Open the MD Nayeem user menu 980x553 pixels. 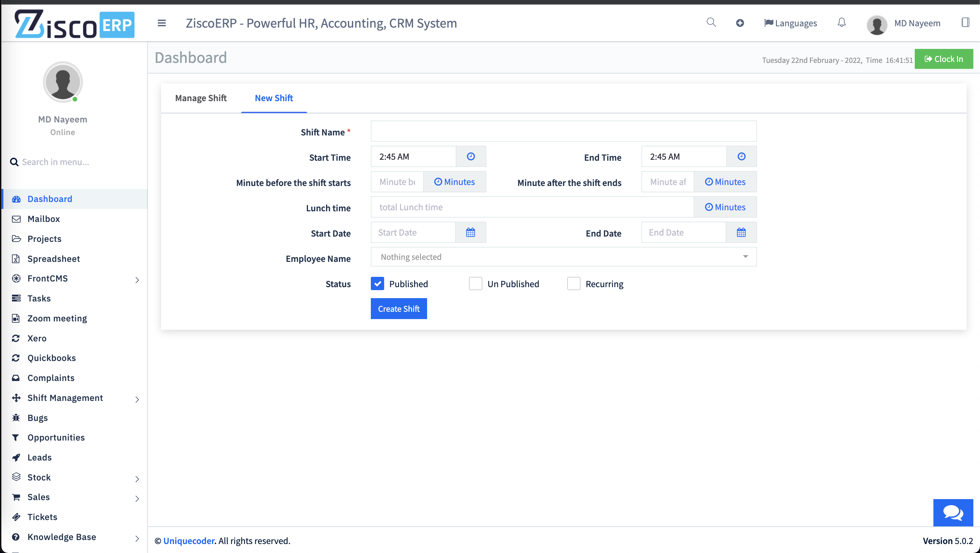(917, 23)
